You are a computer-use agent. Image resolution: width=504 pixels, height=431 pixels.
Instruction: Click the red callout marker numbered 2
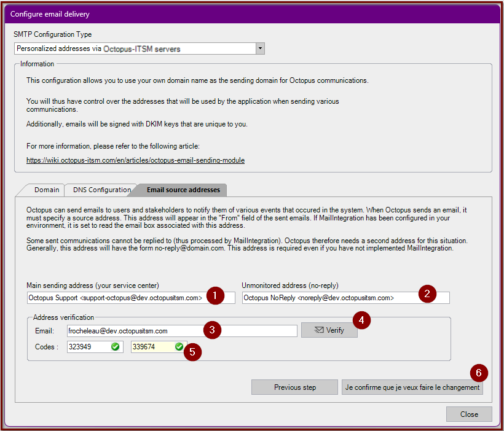pyautogui.click(x=427, y=293)
